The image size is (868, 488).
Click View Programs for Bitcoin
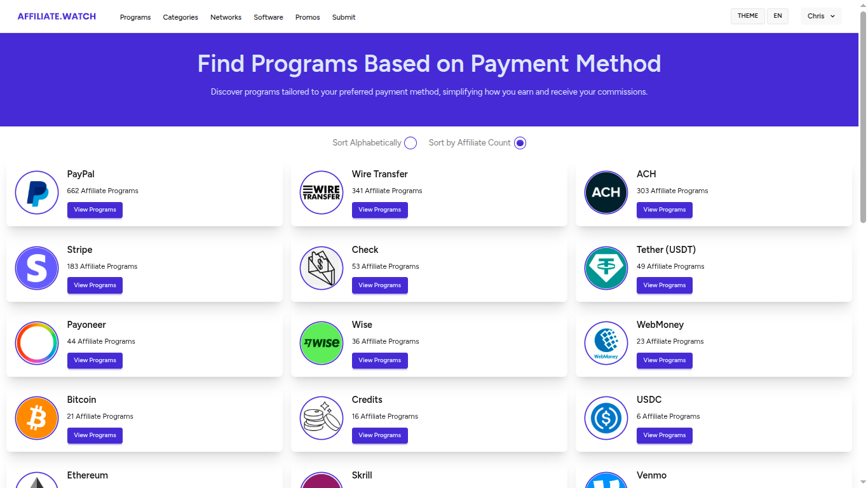coord(95,435)
